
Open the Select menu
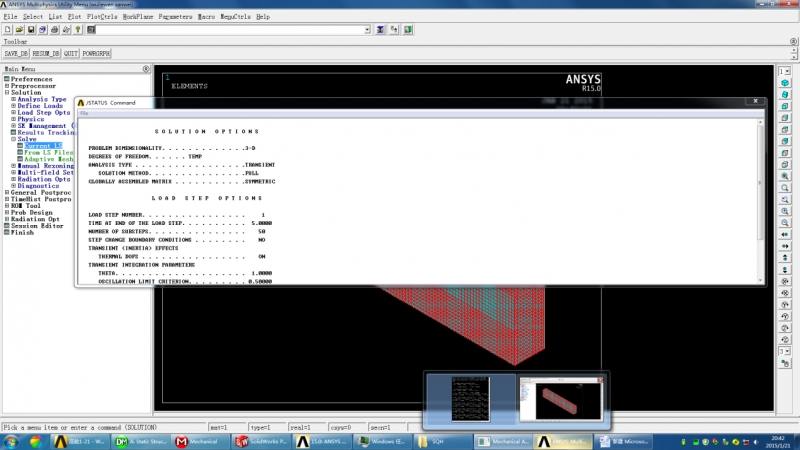(x=33, y=17)
